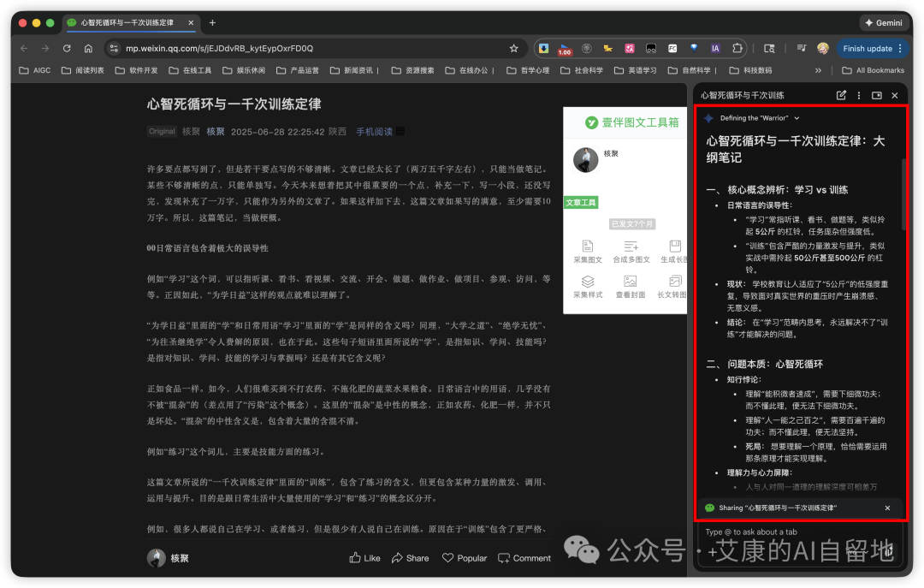This screenshot has width=924, height=588.
Task: Open the FC extension icon
Action: [672, 49]
